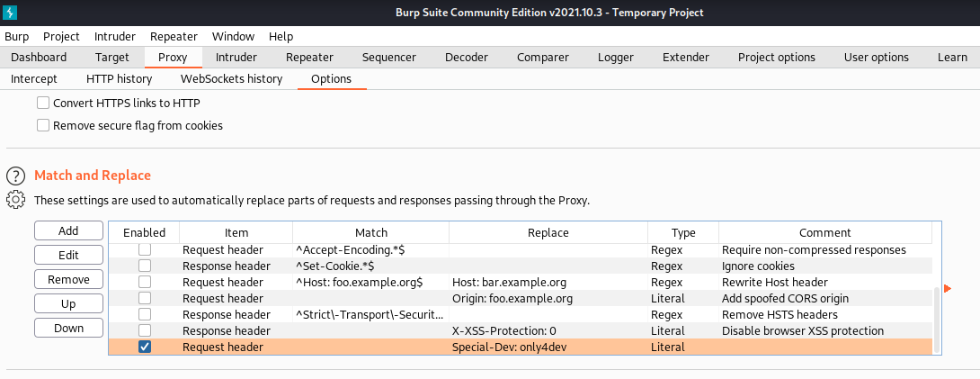Click the orange arrow beside the table
This screenshot has height=379, width=980.
[x=948, y=288]
